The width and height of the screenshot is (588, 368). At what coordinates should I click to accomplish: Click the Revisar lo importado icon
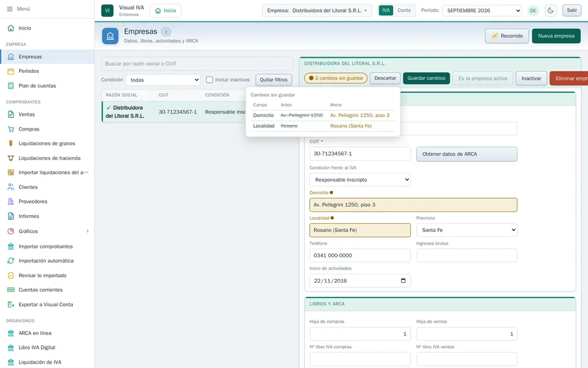[11, 275]
